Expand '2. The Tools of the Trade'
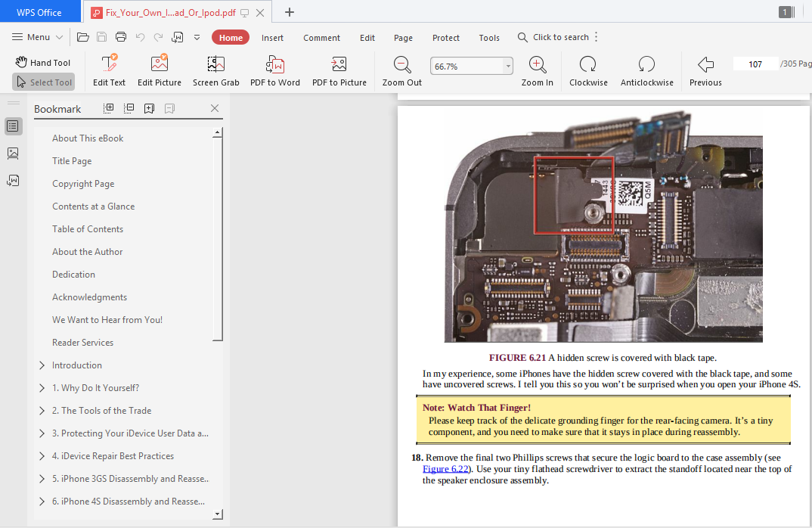Viewport: 812px width, 528px height. pyautogui.click(x=42, y=411)
